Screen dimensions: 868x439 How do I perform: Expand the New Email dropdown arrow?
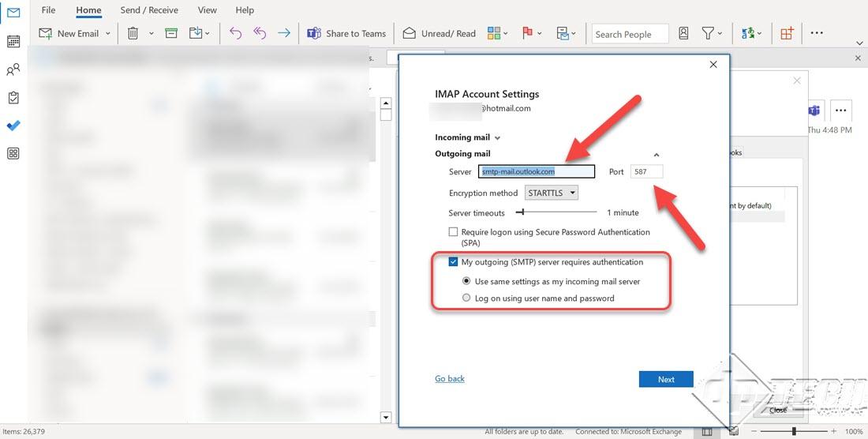coord(108,34)
